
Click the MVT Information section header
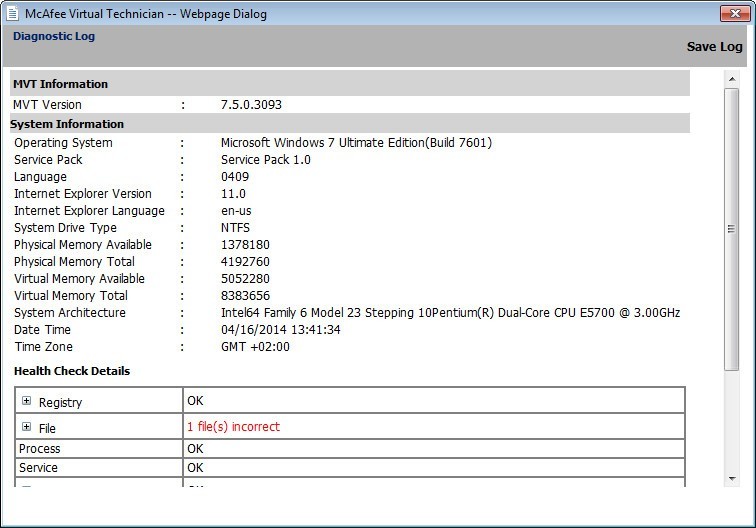pyautogui.click(x=350, y=83)
